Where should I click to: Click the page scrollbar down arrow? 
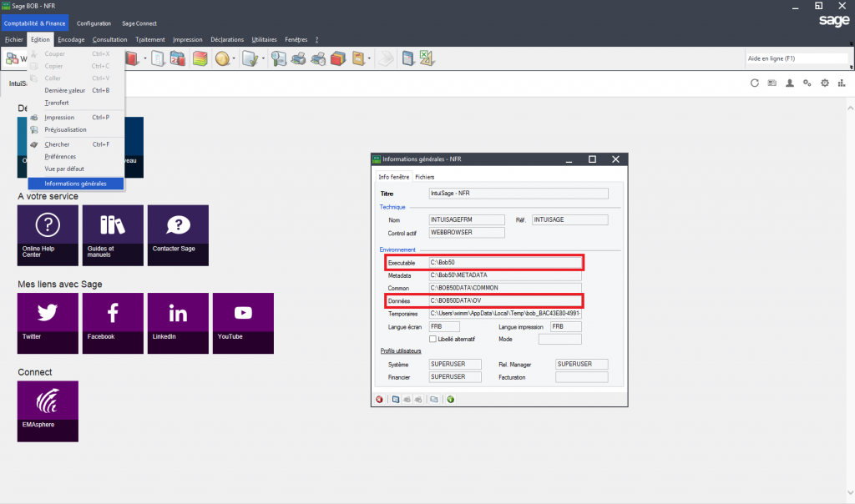850,492
